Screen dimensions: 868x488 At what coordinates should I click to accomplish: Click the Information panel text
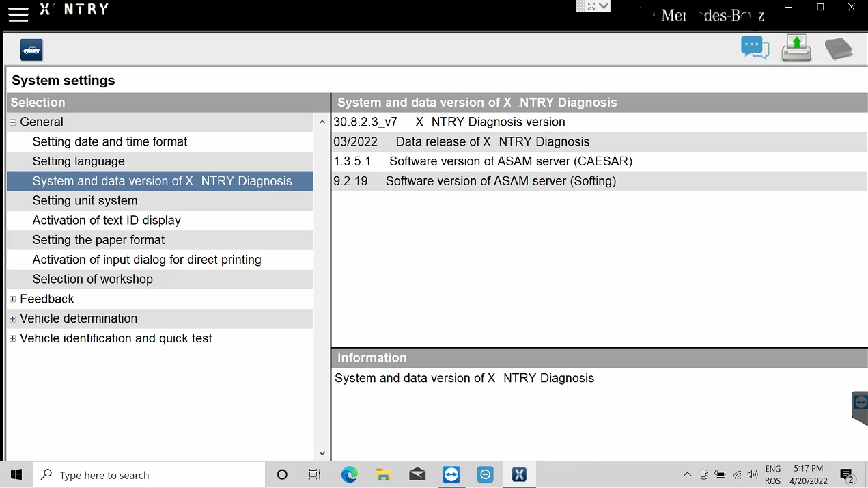click(464, 378)
